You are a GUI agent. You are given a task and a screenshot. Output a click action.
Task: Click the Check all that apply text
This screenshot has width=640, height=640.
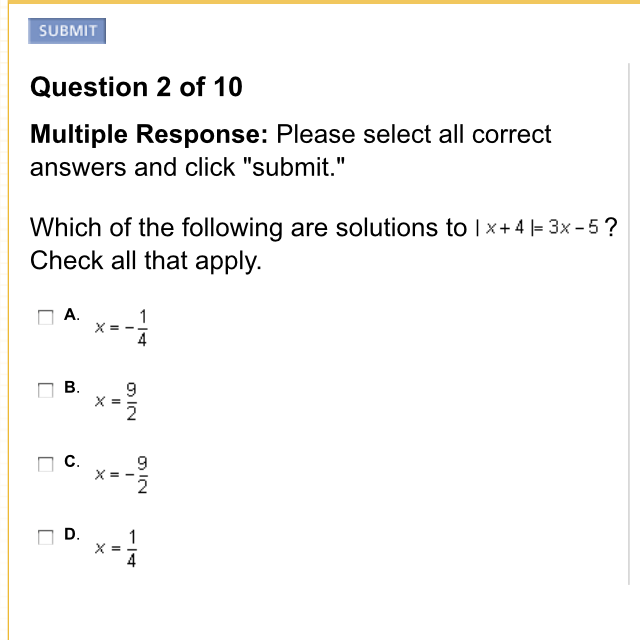coord(146,261)
